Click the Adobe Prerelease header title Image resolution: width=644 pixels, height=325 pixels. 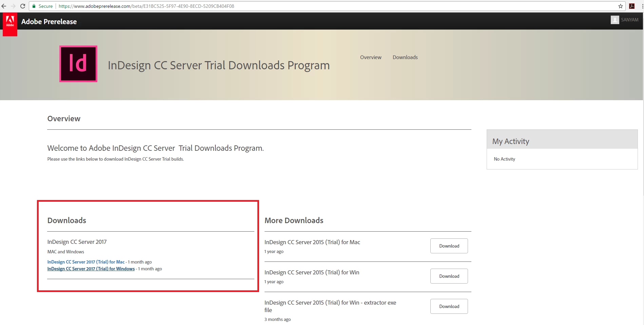pos(49,22)
